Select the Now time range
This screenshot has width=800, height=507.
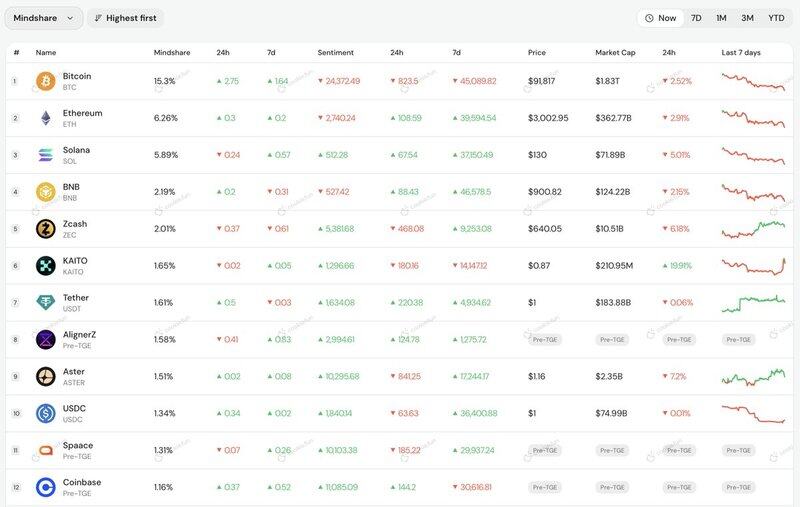coord(661,18)
